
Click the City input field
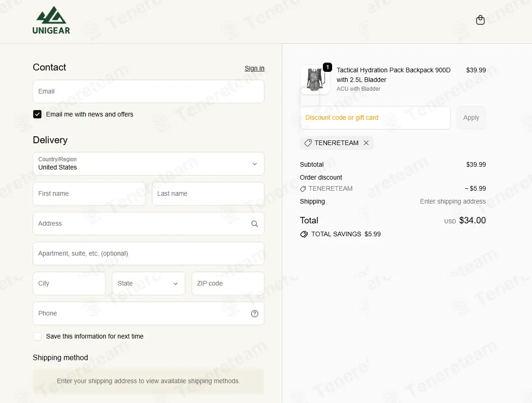[x=69, y=283]
